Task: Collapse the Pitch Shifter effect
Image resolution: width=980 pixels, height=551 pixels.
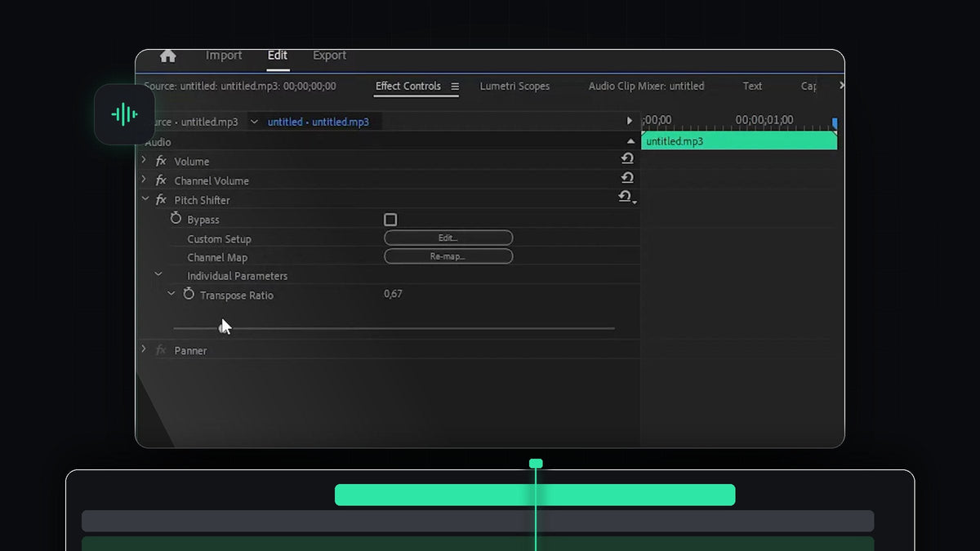Action: point(145,198)
